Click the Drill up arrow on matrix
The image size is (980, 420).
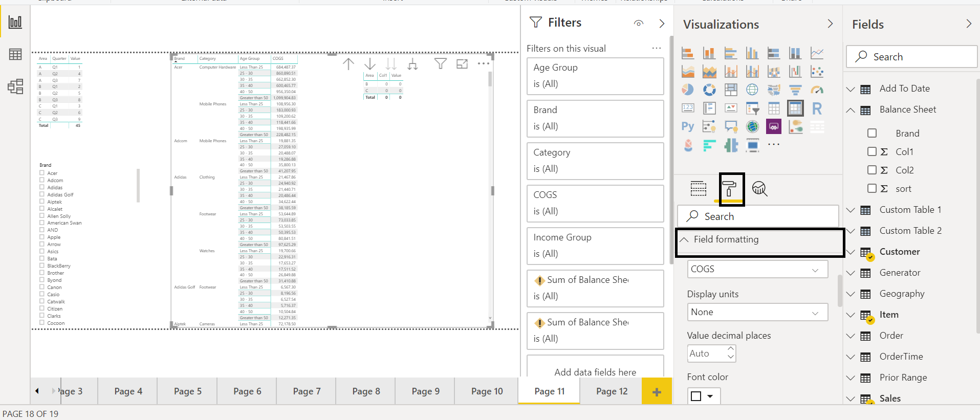pyautogui.click(x=349, y=64)
